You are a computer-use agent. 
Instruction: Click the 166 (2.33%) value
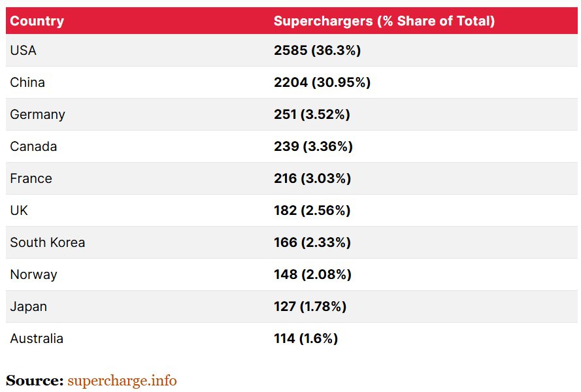click(x=312, y=242)
